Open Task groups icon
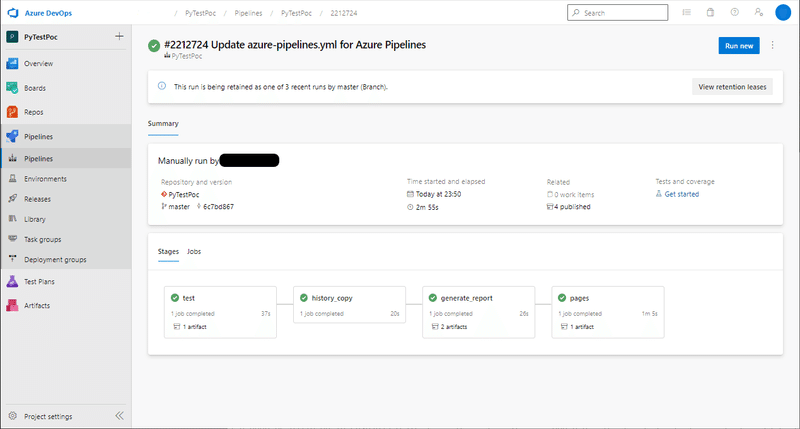800x429 pixels. click(x=13, y=239)
